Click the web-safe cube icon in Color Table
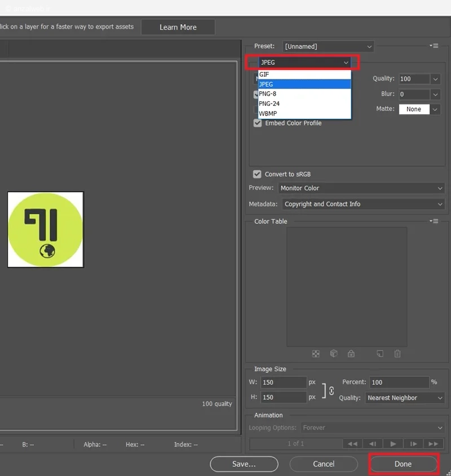451x476 pixels. 334,353
